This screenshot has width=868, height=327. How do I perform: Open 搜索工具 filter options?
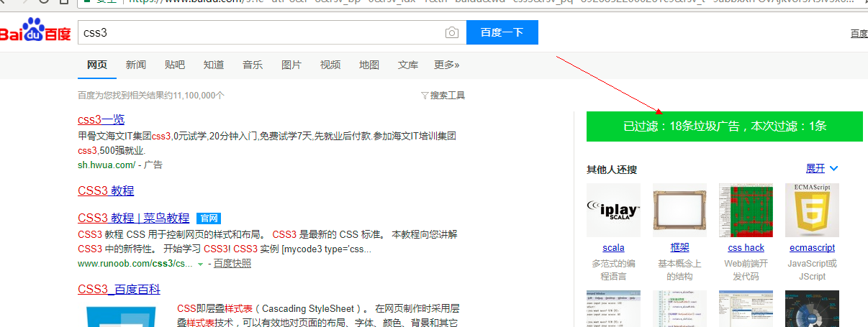tap(443, 95)
